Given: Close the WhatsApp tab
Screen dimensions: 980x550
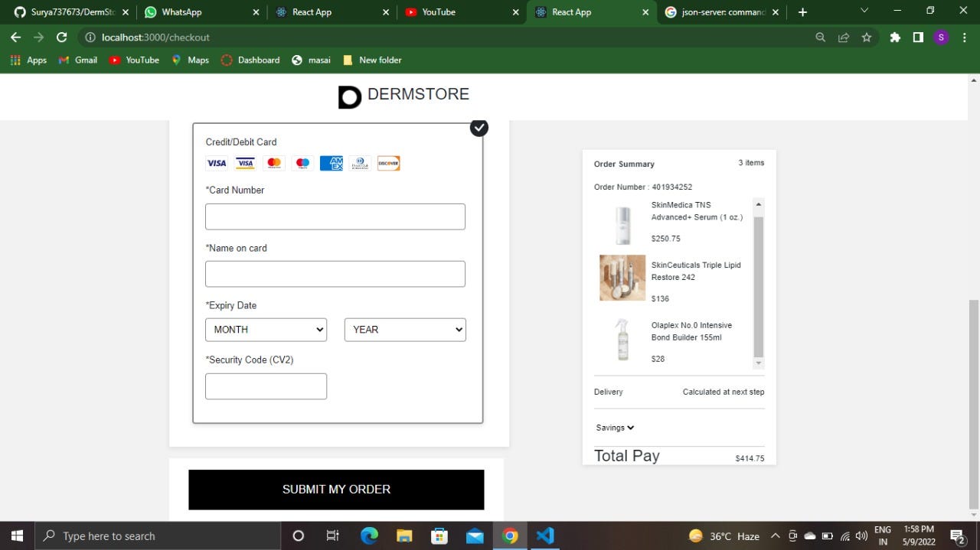Looking at the screenshot, I should (x=256, y=12).
